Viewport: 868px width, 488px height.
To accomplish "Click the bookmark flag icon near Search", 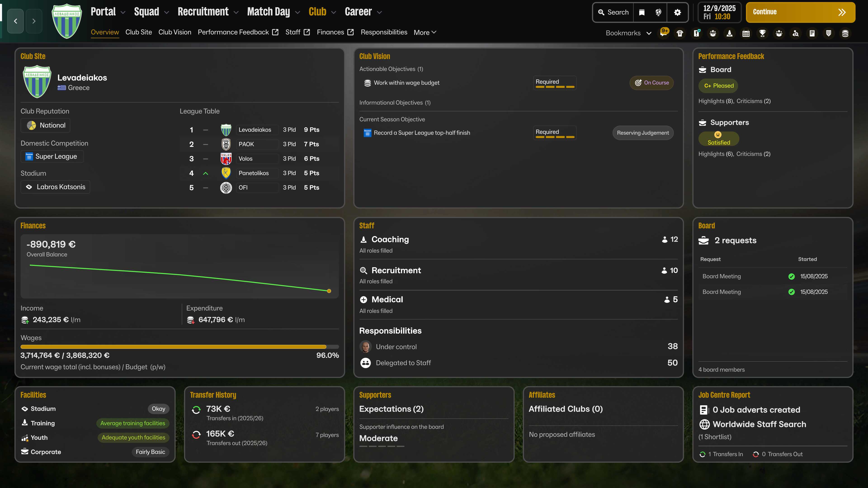I will [642, 12].
